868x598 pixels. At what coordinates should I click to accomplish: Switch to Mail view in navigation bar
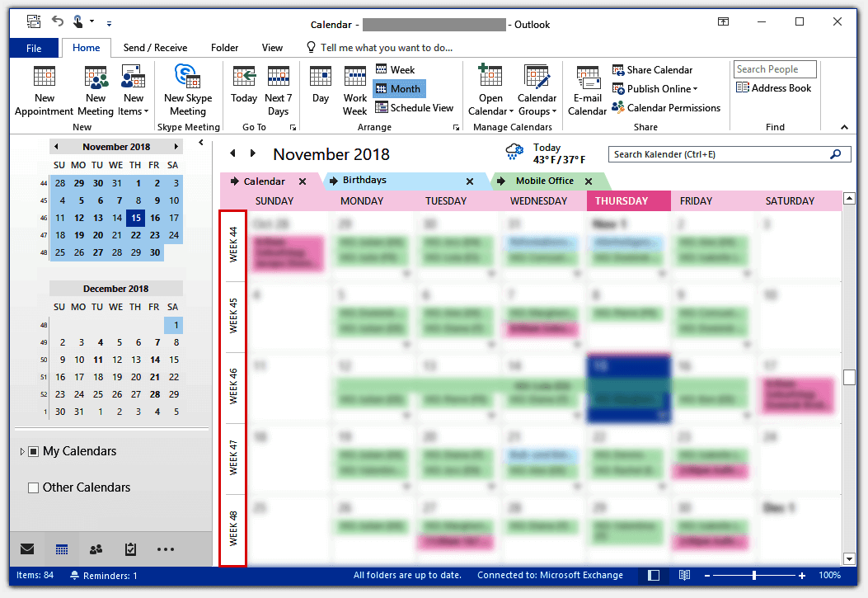point(26,549)
